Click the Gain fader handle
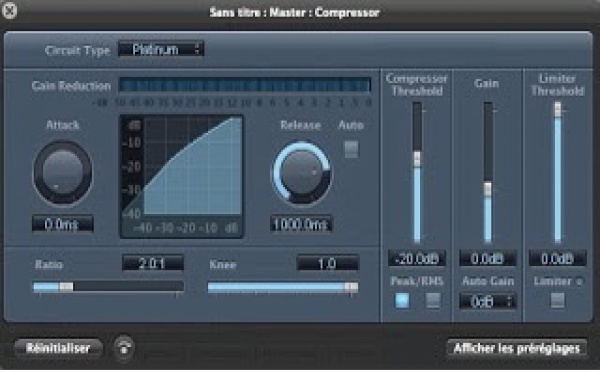This screenshot has height=372, width=600. coord(488,189)
